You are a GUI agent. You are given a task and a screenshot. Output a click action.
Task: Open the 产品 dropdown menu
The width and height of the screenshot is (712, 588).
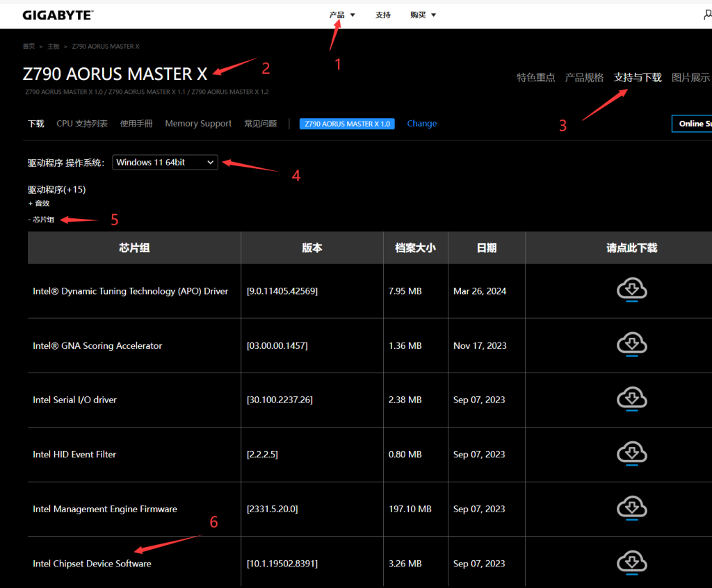[342, 15]
